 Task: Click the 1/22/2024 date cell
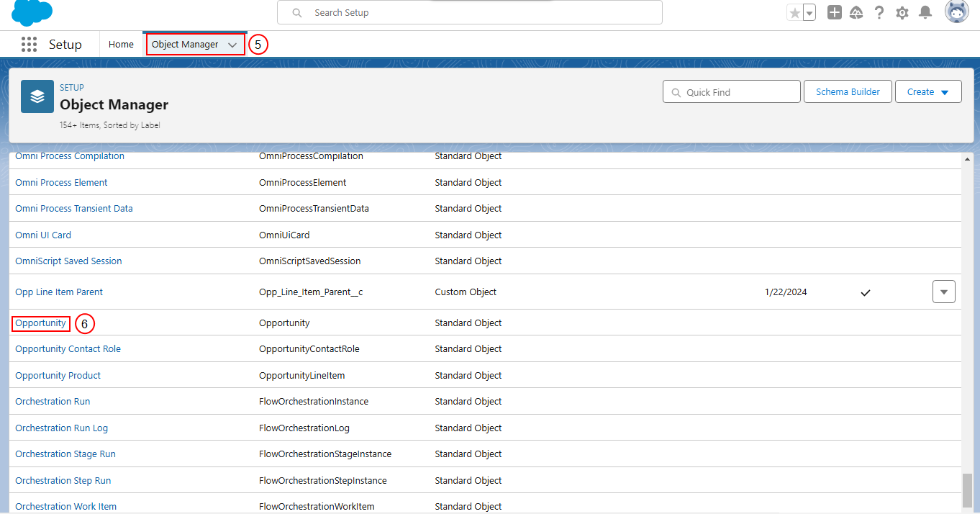[x=786, y=292]
